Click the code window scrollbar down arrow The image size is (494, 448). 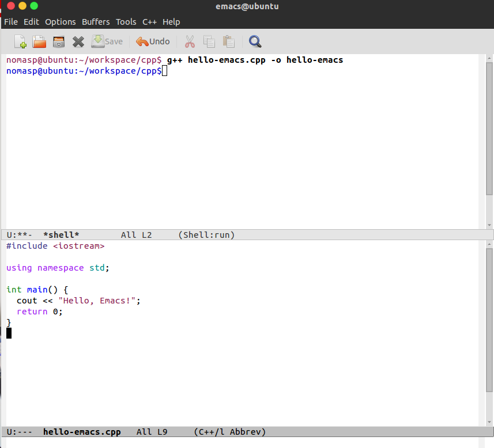(x=489, y=422)
